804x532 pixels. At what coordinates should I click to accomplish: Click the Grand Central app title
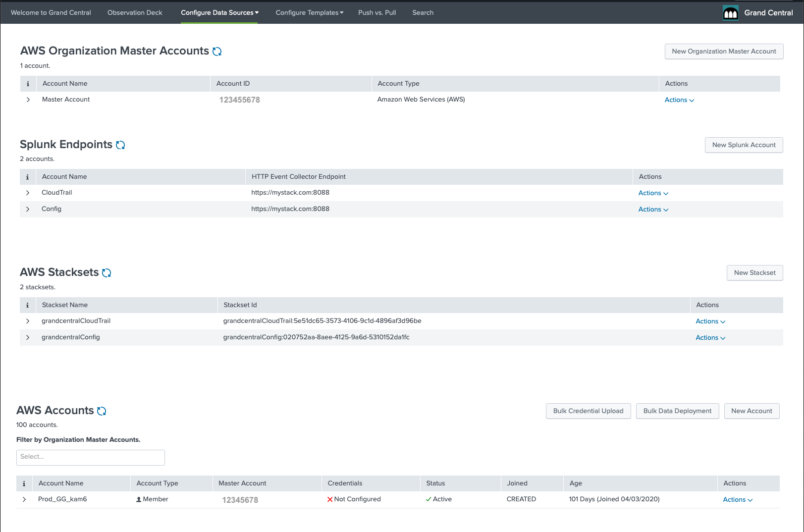tap(768, 13)
